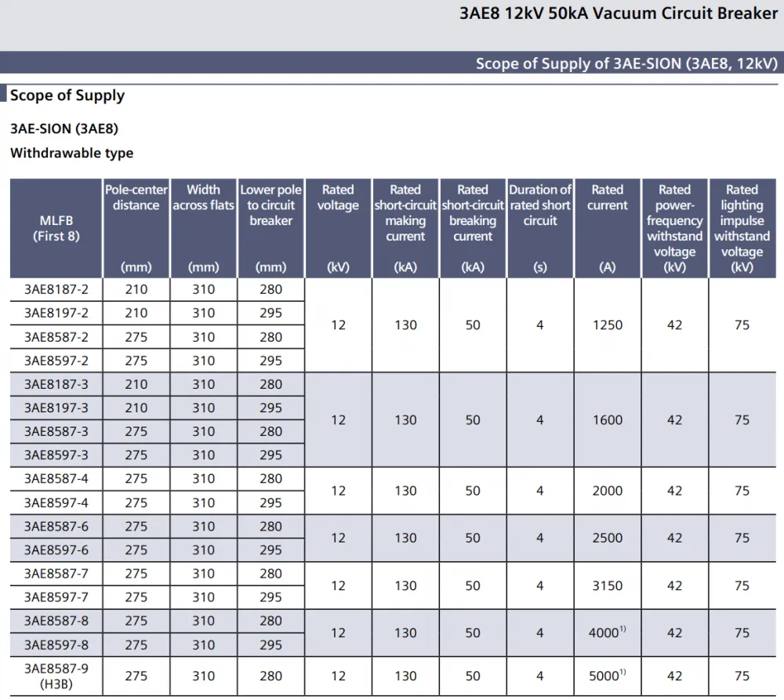Click lower pole value '280' in 3AE8187-3 row
This screenshot has width=784, height=700.
[x=271, y=384]
